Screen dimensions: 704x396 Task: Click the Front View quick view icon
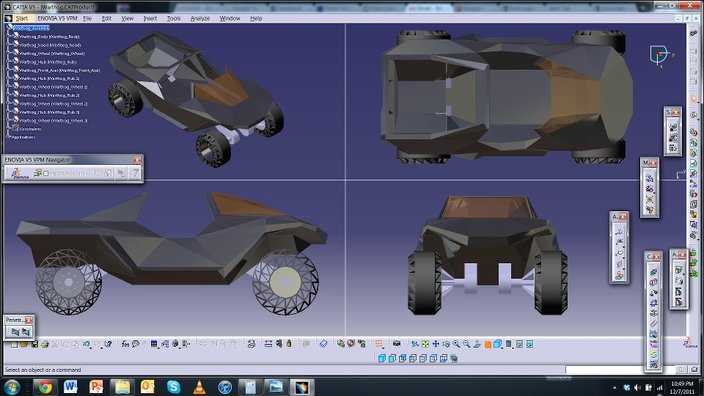[392, 358]
